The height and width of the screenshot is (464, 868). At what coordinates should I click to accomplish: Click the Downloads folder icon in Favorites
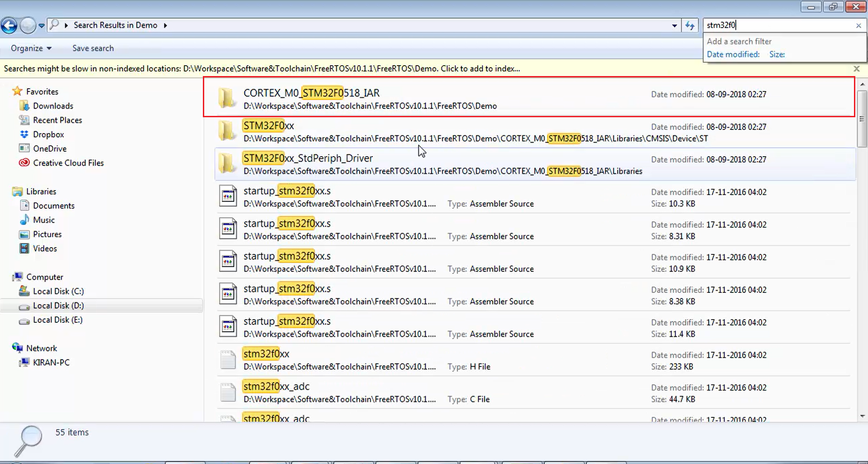click(x=24, y=106)
